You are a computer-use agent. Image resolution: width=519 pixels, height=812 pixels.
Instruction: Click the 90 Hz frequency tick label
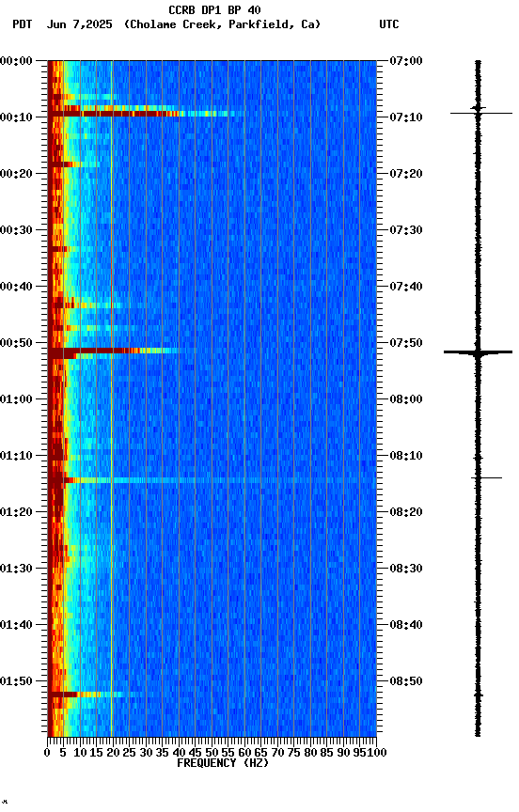pos(343,753)
